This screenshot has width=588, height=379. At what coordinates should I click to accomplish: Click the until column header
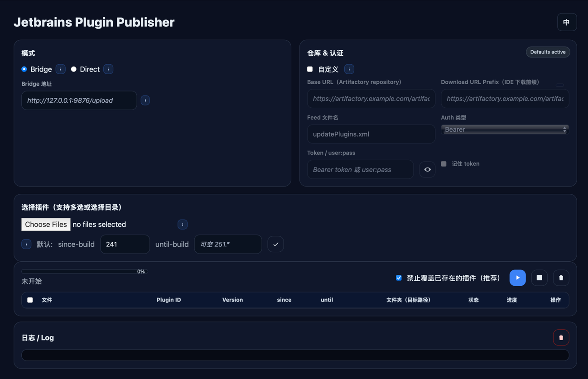click(327, 300)
